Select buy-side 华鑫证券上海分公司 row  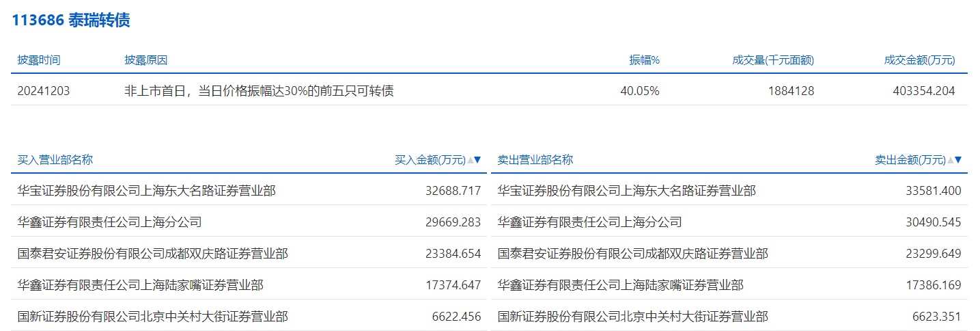(249, 222)
